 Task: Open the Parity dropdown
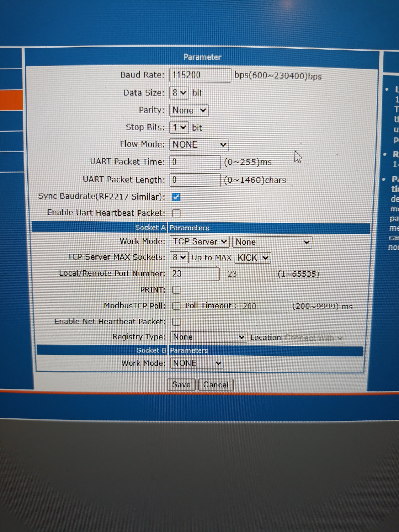click(189, 110)
